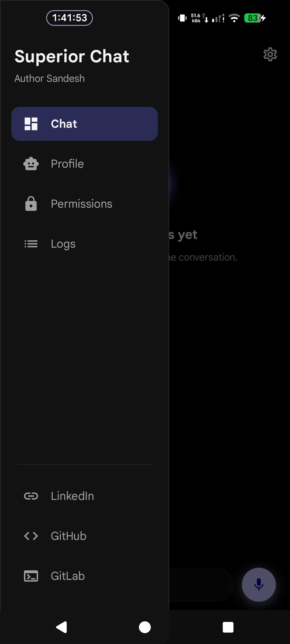Go to the Logs menu entry
This screenshot has width=290, height=644.
[x=85, y=244]
